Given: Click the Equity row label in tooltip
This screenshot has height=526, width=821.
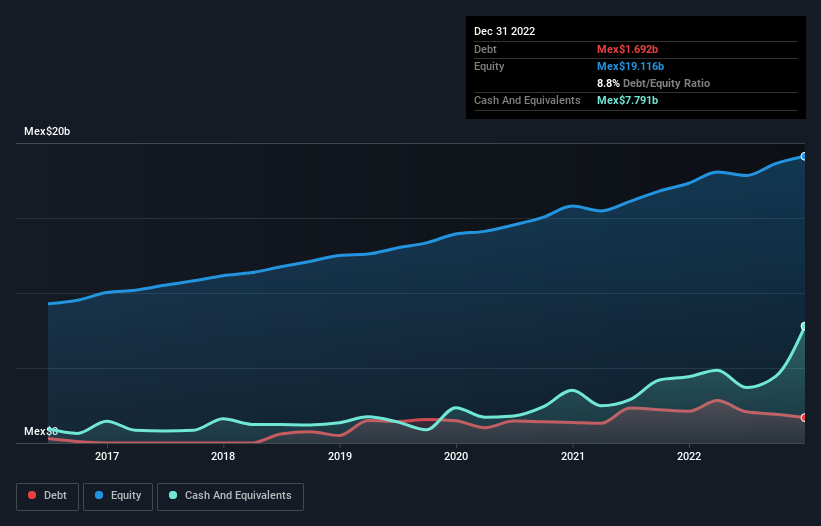Looking at the screenshot, I should pyautogui.click(x=489, y=66).
